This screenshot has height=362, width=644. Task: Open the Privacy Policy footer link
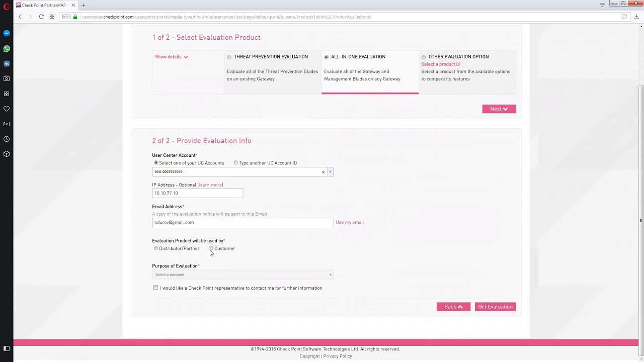click(x=338, y=356)
